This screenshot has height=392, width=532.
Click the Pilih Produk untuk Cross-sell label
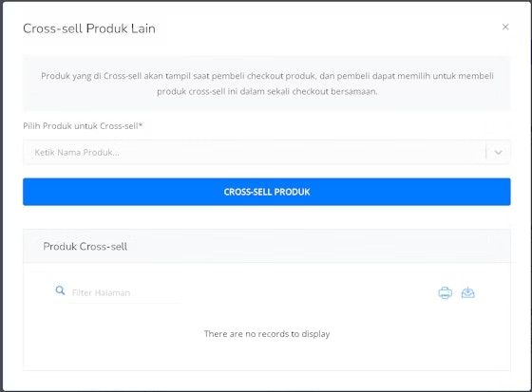pyautogui.click(x=81, y=126)
